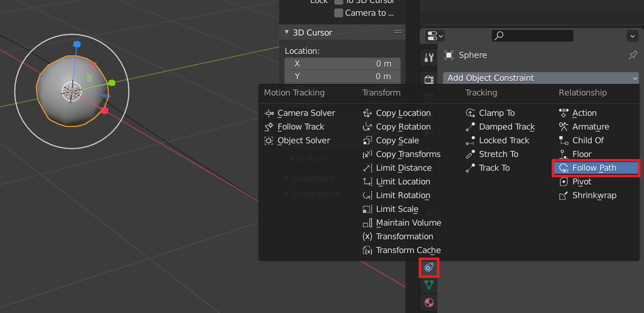Open the Tool properties tab (wrench icon)
The width and height of the screenshot is (644, 313).
pos(429,57)
